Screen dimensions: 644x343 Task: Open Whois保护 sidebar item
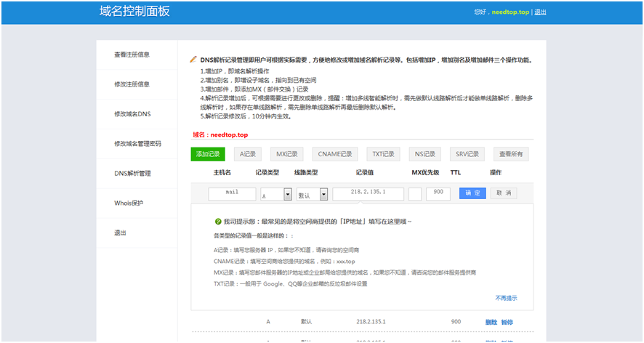pyautogui.click(x=129, y=203)
